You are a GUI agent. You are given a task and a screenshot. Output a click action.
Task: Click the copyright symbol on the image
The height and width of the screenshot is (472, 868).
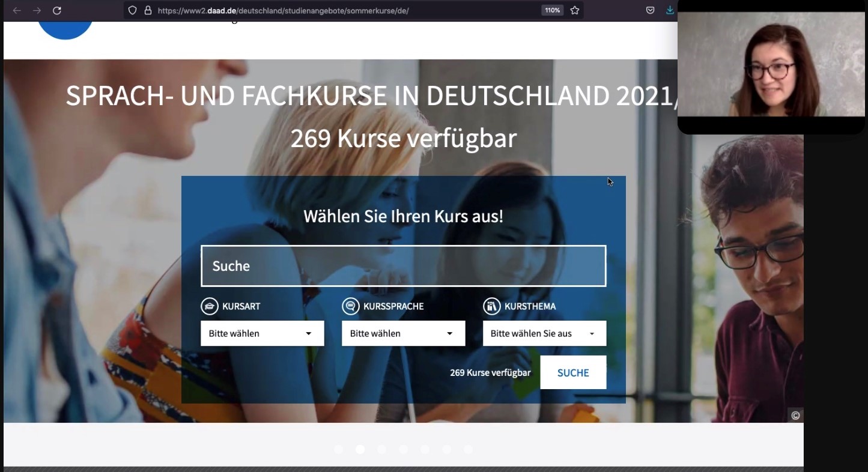tap(795, 416)
